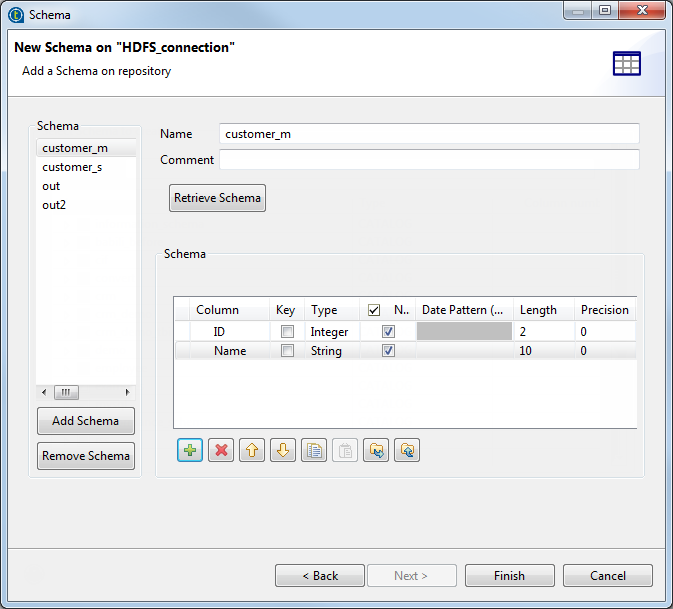
Task: Move selected column down with arrow icon
Action: pyautogui.click(x=283, y=450)
